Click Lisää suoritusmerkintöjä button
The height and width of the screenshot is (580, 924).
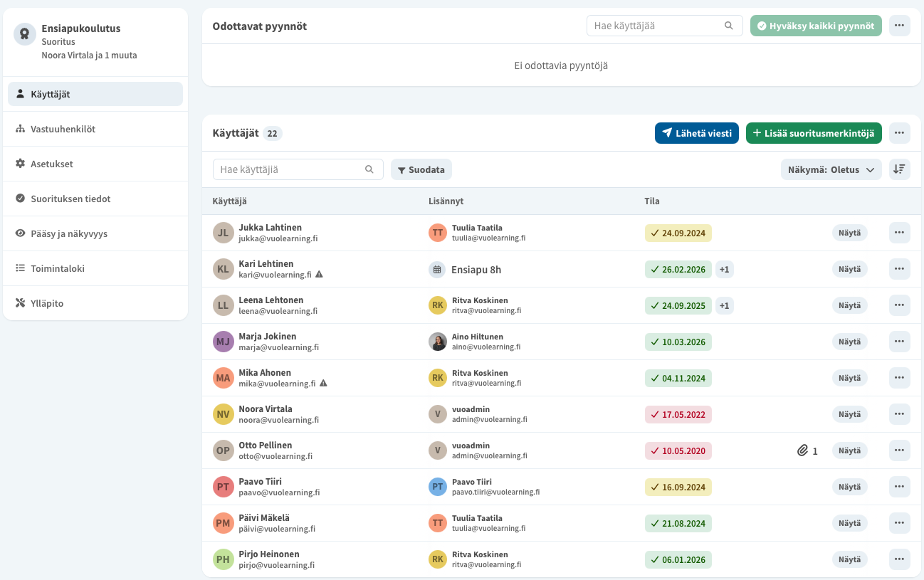[x=814, y=133]
